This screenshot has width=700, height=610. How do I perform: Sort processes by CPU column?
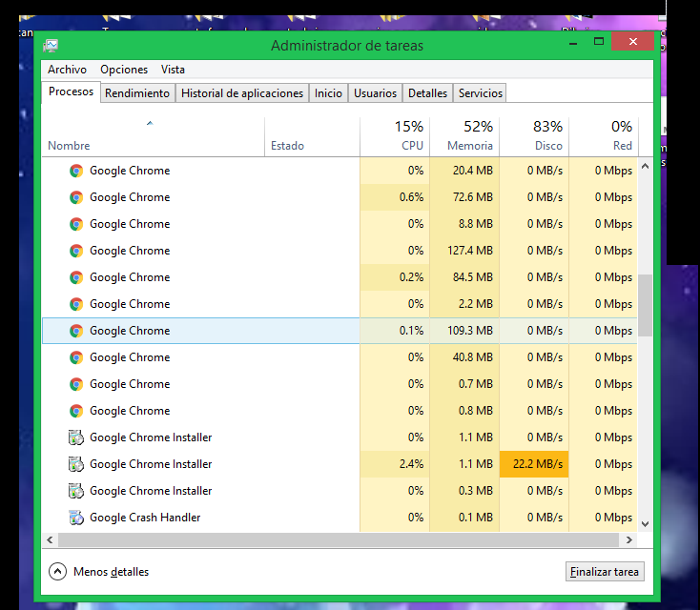[x=395, y=137]
